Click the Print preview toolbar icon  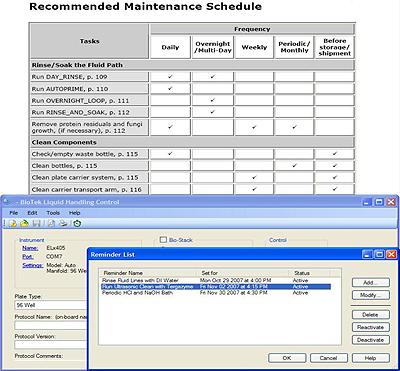(x=51, y=223)
